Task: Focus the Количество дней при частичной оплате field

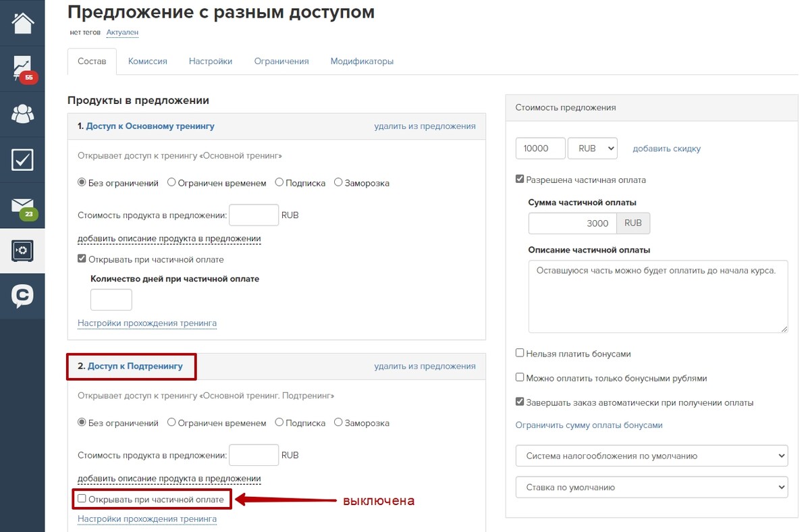Action: coord(111,300)
